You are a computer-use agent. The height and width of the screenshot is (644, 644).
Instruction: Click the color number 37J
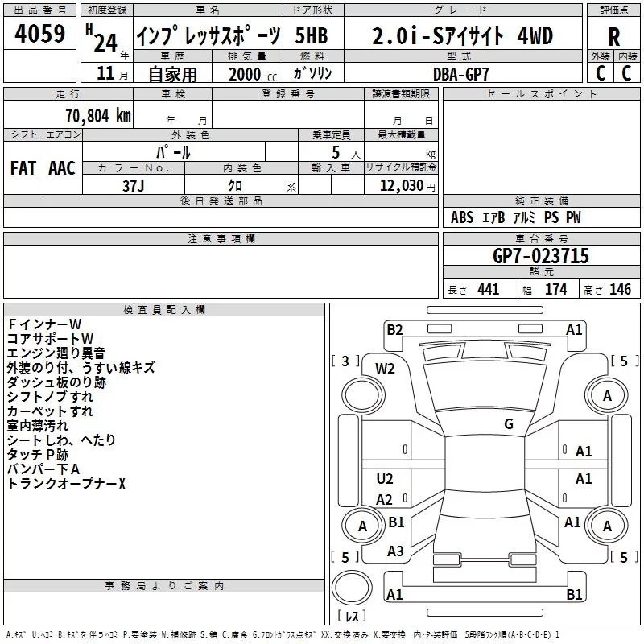pos(134,186)
